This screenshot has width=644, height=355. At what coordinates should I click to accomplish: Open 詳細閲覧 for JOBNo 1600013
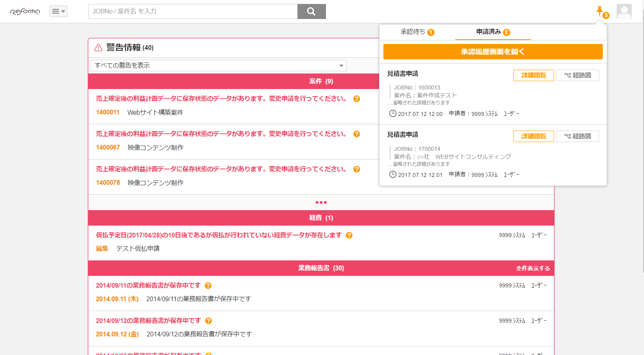[533, 75]
